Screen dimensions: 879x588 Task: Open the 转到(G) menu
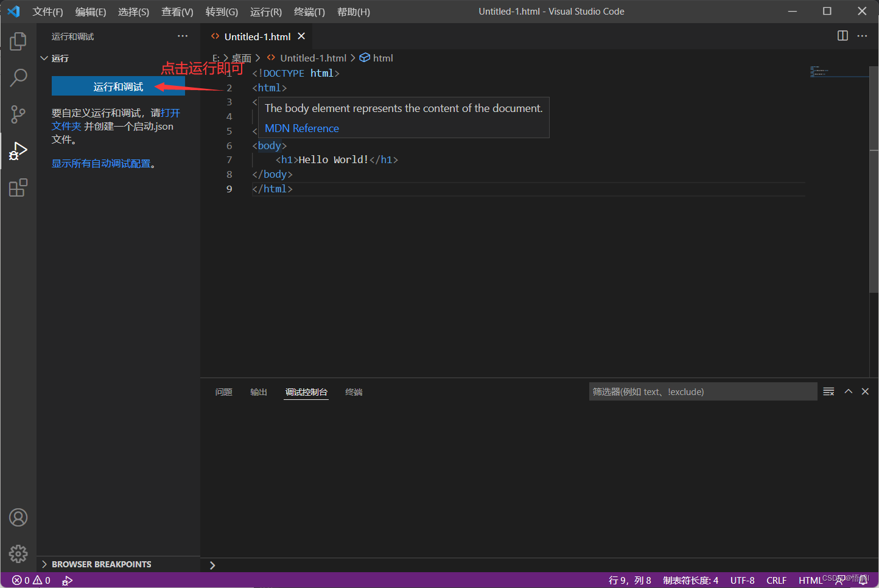222,12
